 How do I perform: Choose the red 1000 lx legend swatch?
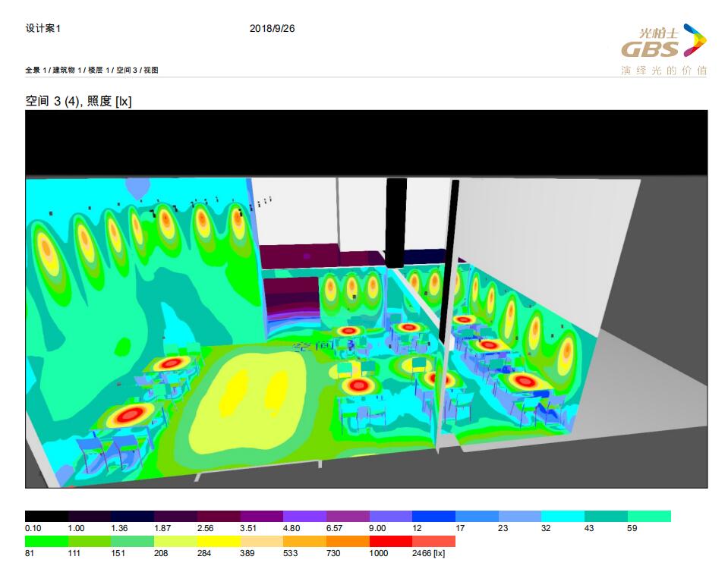[x=390, y=541]
